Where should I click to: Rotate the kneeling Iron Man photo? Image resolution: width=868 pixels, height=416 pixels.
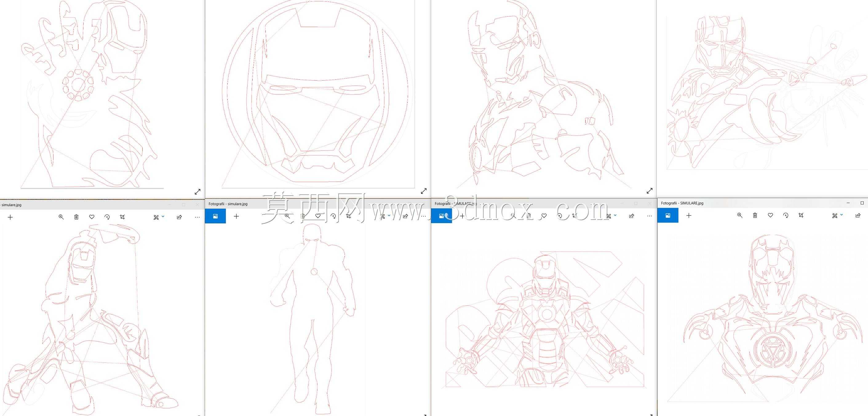point(107,217)
